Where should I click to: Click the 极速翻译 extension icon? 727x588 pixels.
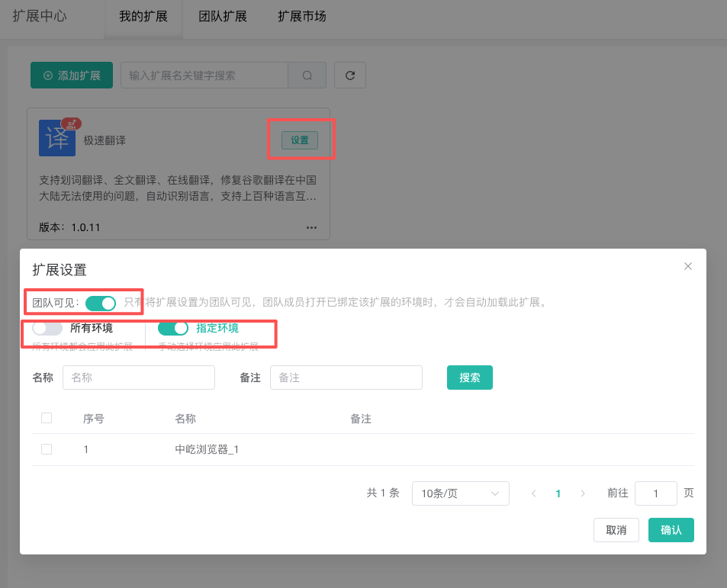[x=57, y=138]
